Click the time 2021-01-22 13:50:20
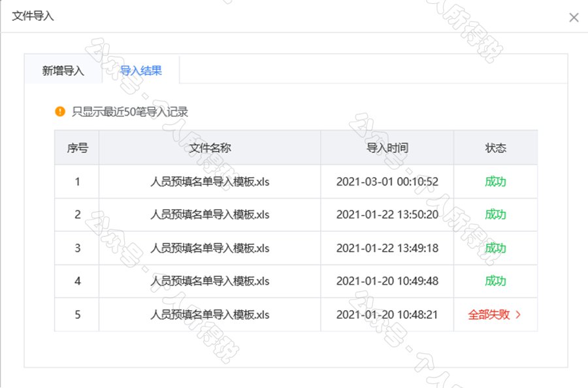The height and width of the screenshot is (388, 588). [x=387, y=215]
